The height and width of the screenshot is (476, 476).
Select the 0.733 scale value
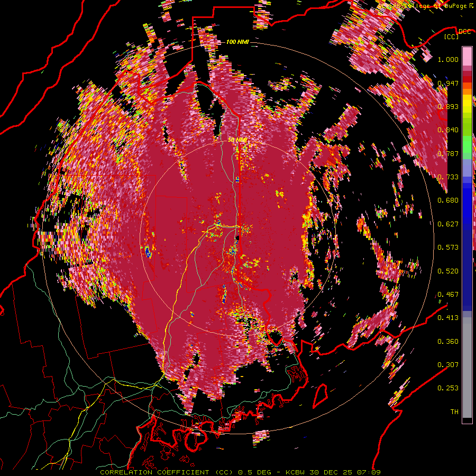448,177
